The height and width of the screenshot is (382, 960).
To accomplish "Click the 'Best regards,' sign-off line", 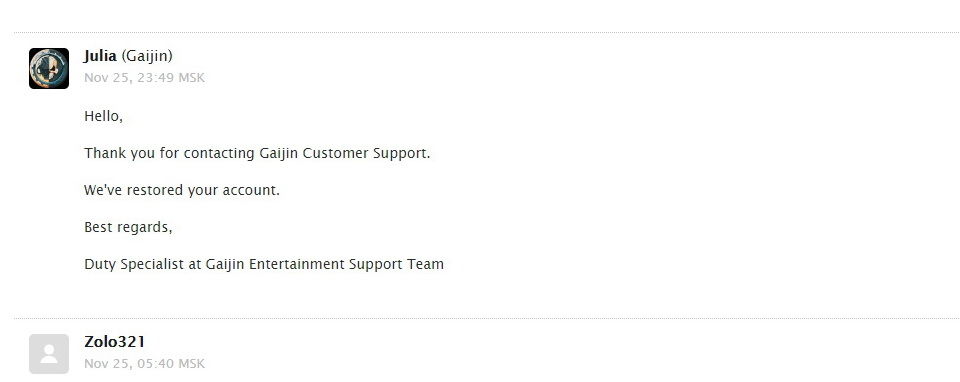I will click(x=129, y=227).
